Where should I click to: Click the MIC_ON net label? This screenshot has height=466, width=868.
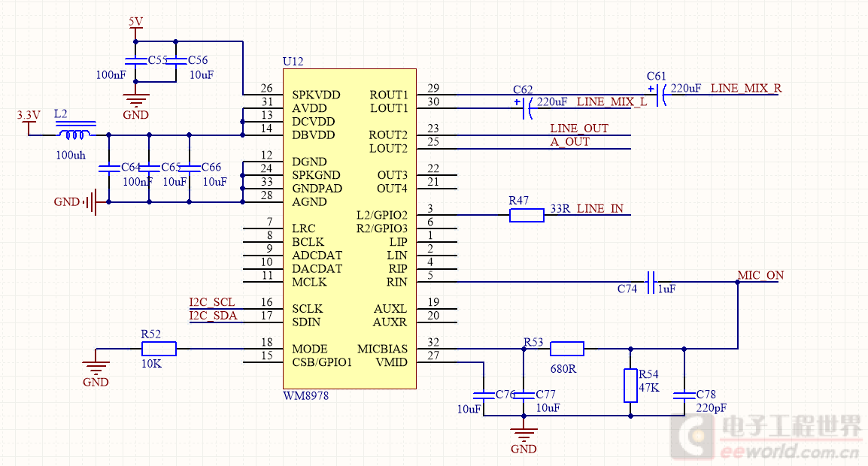coord(760,276)
